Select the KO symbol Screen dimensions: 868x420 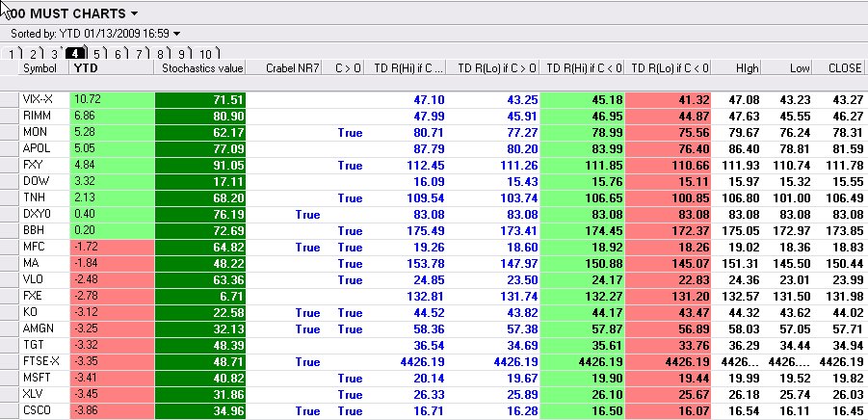[30, 312]
